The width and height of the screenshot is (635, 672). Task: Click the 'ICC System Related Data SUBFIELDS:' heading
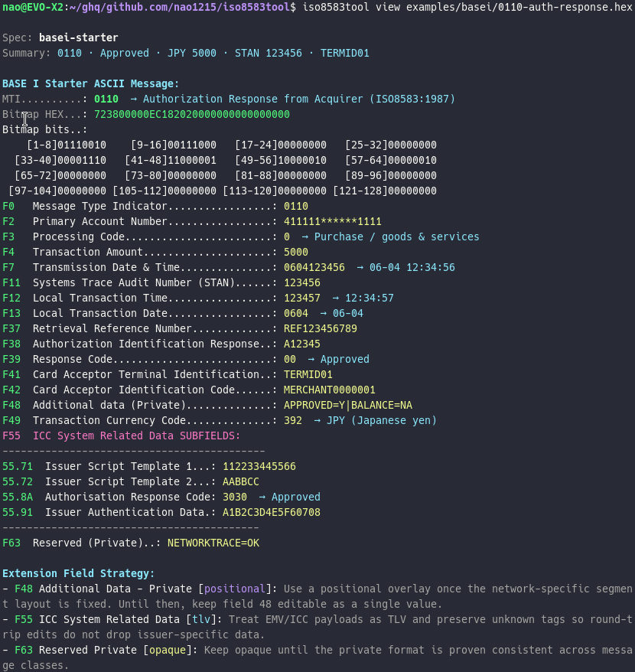click(137, 435)
